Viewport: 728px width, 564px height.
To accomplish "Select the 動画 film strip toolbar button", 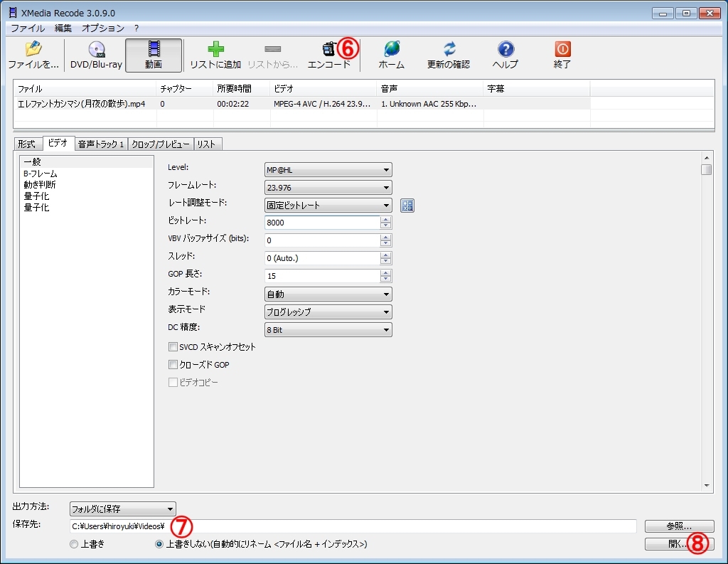I will coord(154,50).
